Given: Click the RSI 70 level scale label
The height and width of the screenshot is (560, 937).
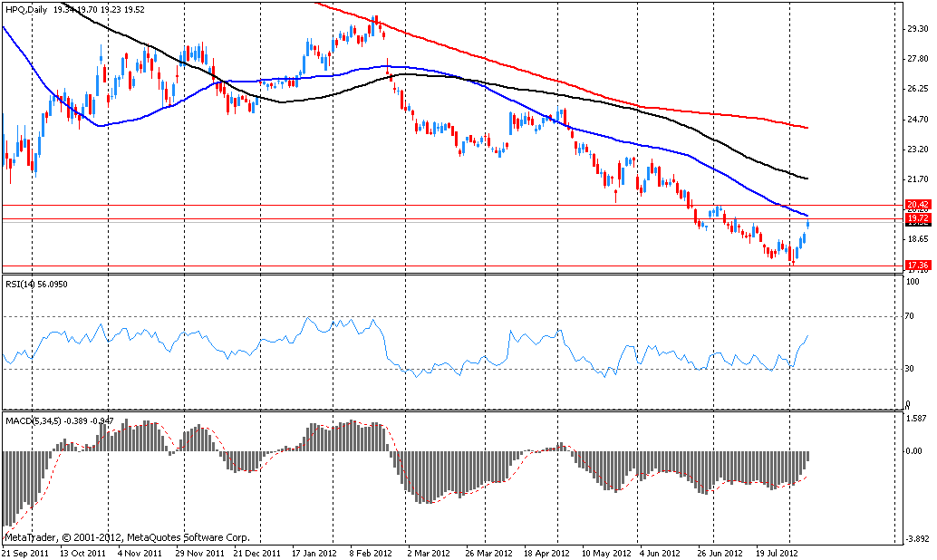Looking at the screenshot, I should (912, 316).
